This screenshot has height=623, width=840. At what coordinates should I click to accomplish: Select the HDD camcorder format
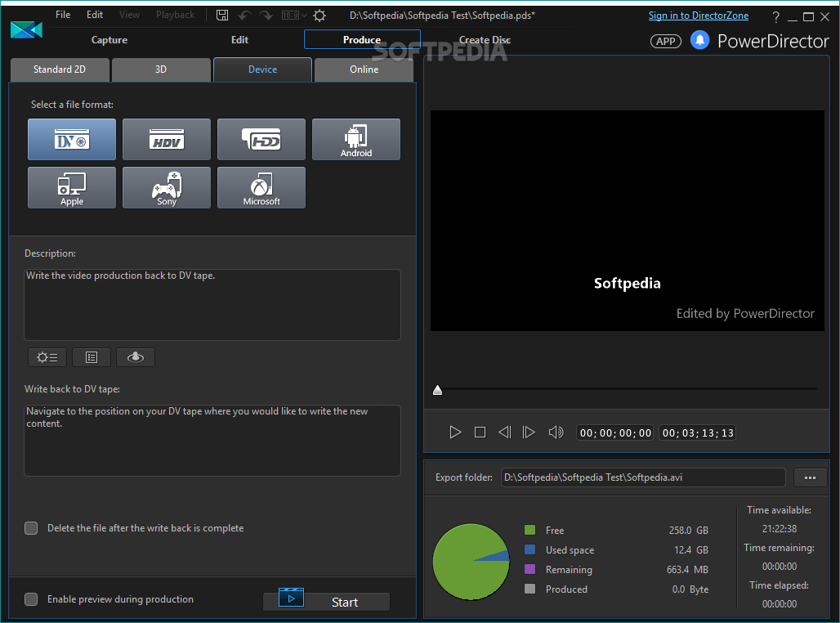pyautogui.click(x=261, y=139)
